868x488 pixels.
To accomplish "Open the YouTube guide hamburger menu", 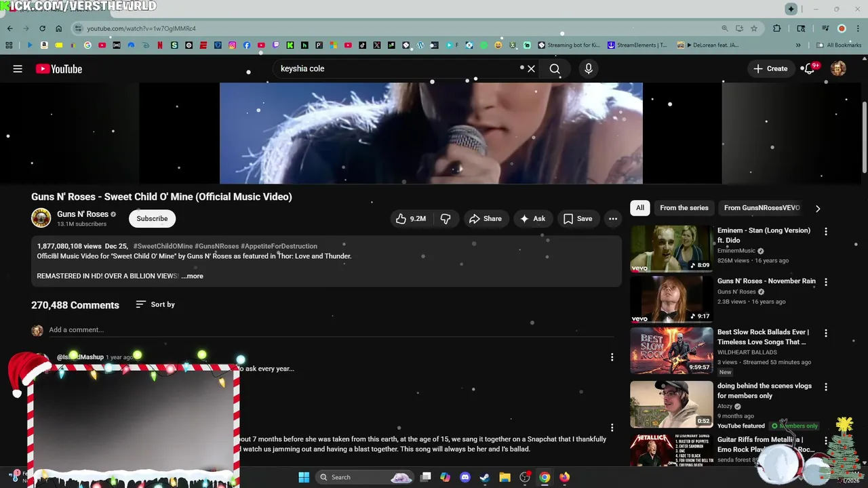I will [18, 68].
